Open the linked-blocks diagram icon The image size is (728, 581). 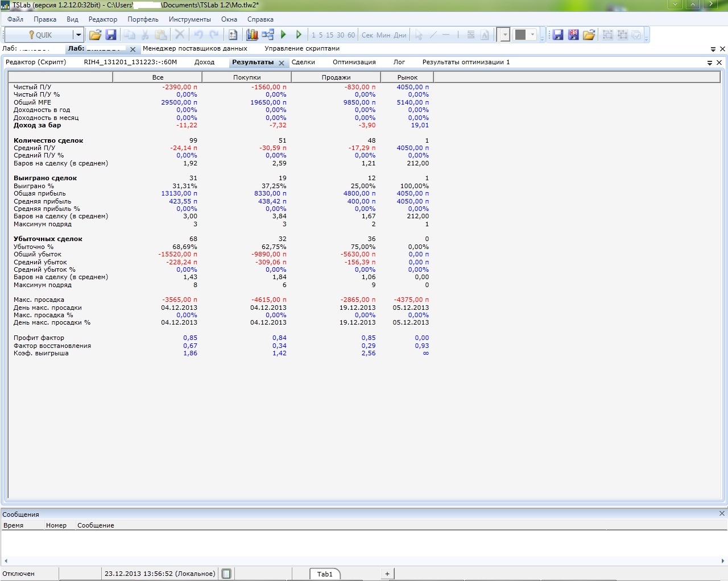(268, 35)
